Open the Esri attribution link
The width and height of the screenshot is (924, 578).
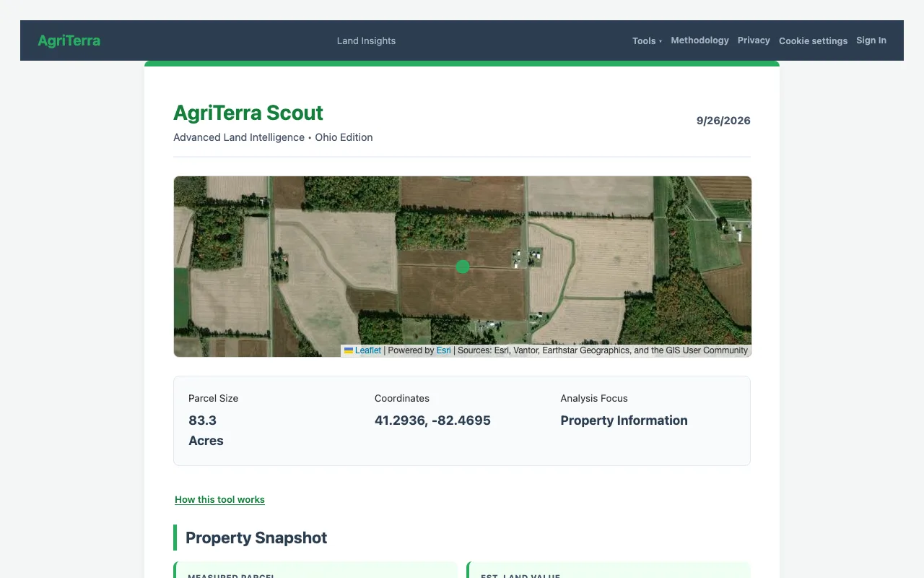click(443, 350)
